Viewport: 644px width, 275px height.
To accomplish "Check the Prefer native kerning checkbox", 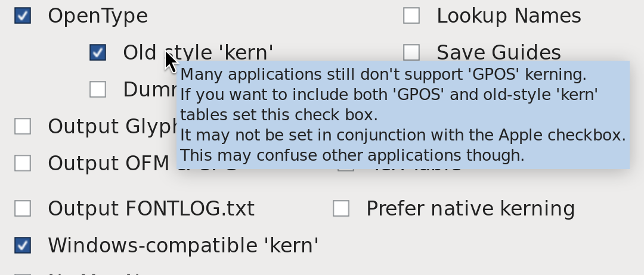I will click(x=341, y=208).
